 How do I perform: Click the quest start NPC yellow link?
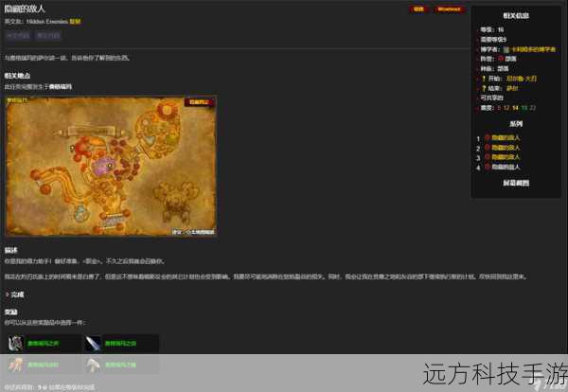522,79
